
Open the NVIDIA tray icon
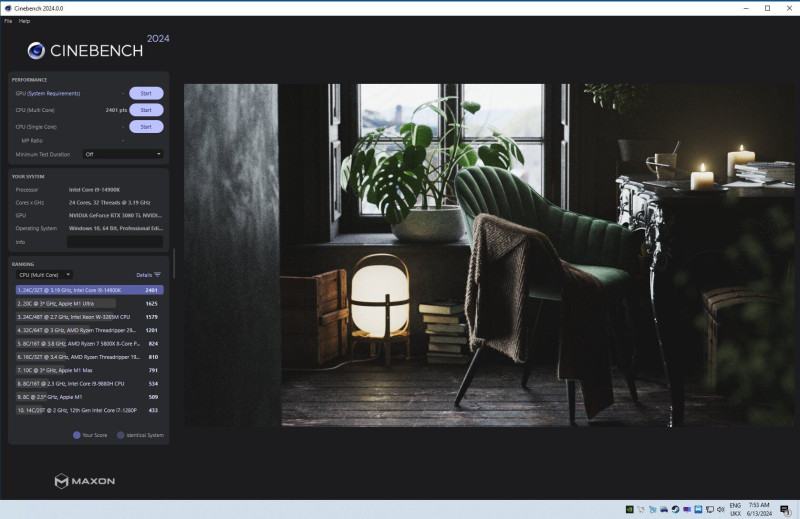coord(630,509)
